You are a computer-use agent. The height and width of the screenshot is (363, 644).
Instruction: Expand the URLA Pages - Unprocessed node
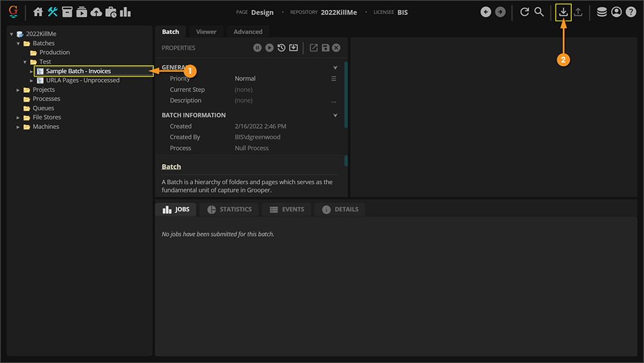coord(32,81)
